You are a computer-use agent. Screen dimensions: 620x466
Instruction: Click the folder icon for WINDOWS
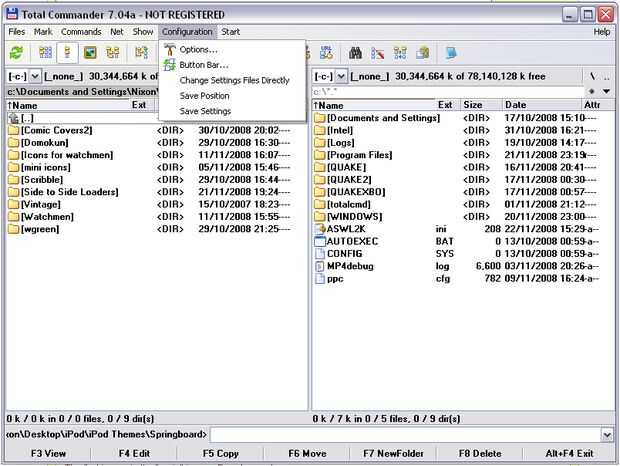tap(319, 217)
